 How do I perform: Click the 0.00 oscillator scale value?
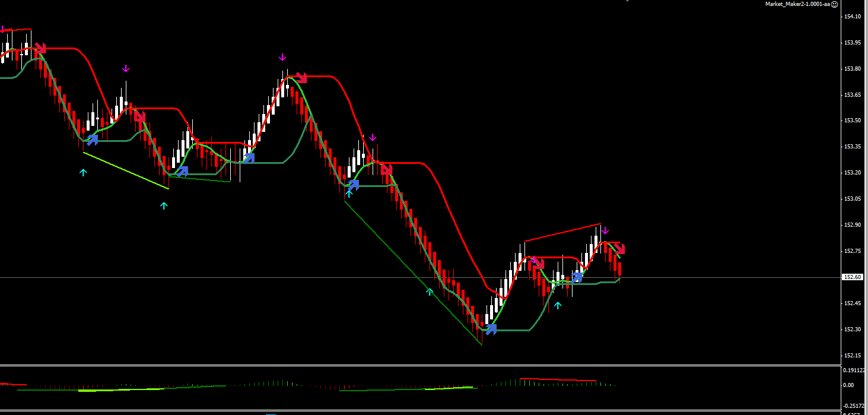[x=849, y=385]
